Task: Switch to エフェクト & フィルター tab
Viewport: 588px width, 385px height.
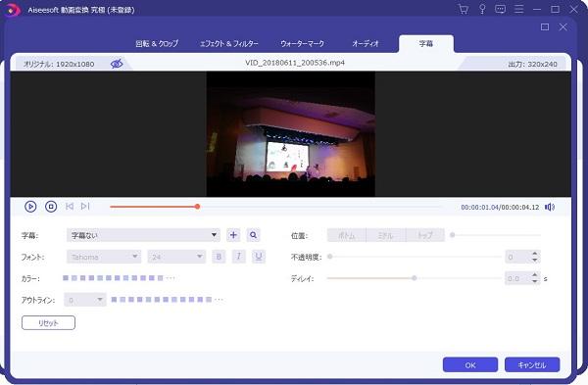Action: pos(228,43)
